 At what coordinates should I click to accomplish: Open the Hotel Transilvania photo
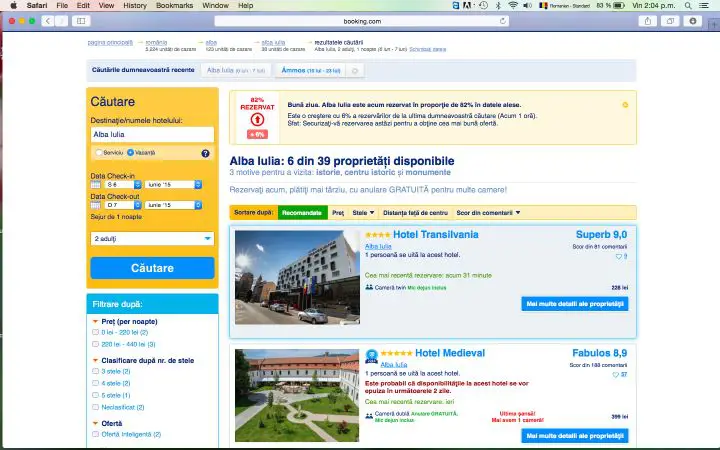(297, 277)
